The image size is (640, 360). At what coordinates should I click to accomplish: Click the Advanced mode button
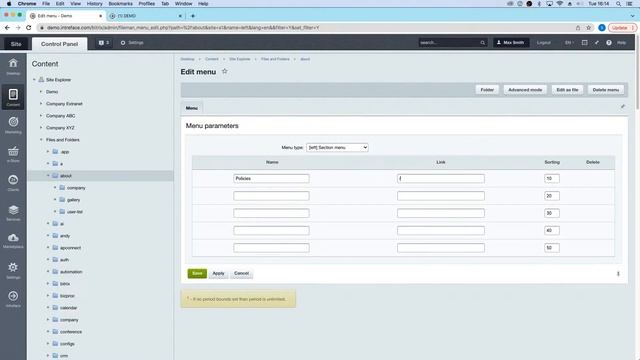coord(525,90)
